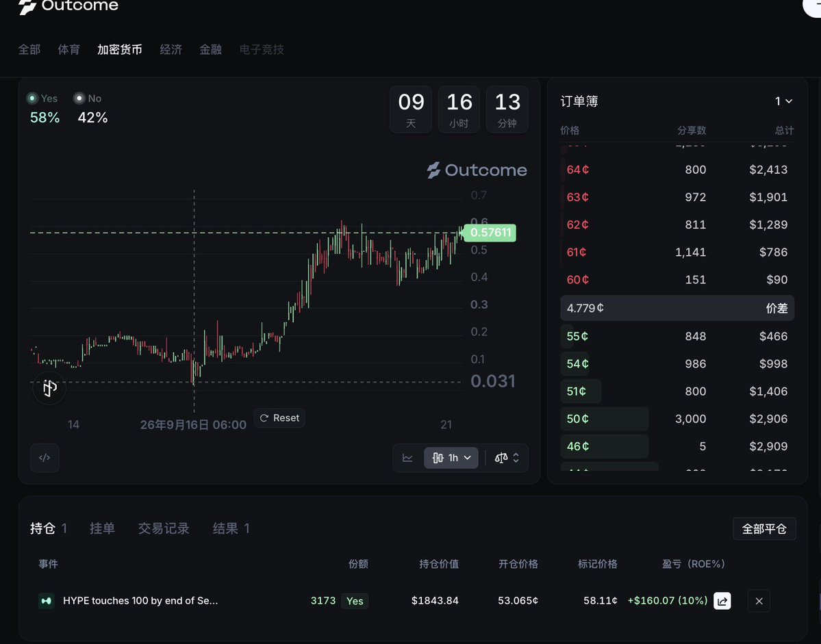Image resolution: width=821 pixels, height=644 pixels.
Task: Click the 55¢ bid price row
Action: pyautogui.click(x=677, y=337)
